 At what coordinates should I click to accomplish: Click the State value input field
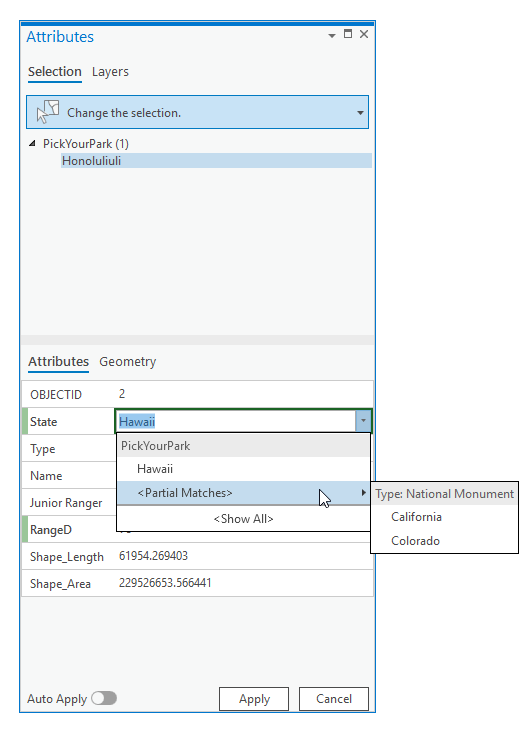[236, 421]
